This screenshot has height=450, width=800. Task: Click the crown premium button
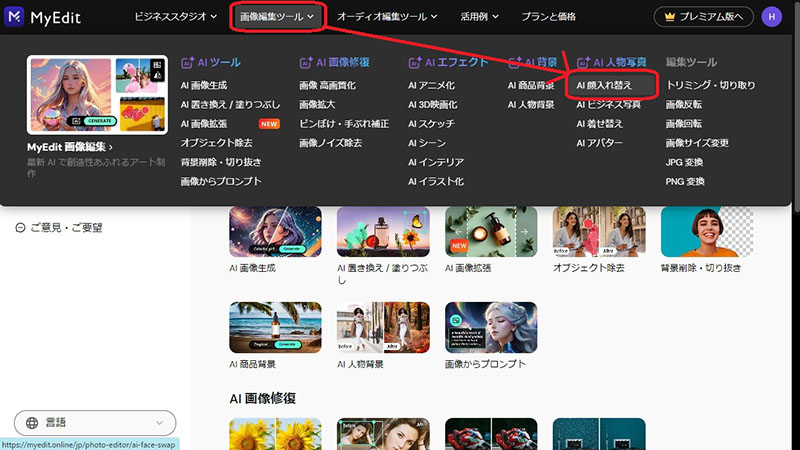coord(704,17)
